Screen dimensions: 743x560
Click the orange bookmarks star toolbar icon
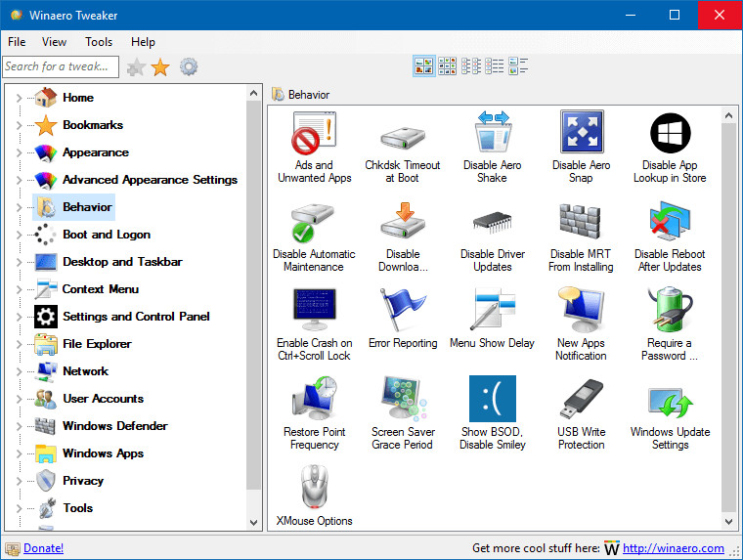tap(160, 67)
